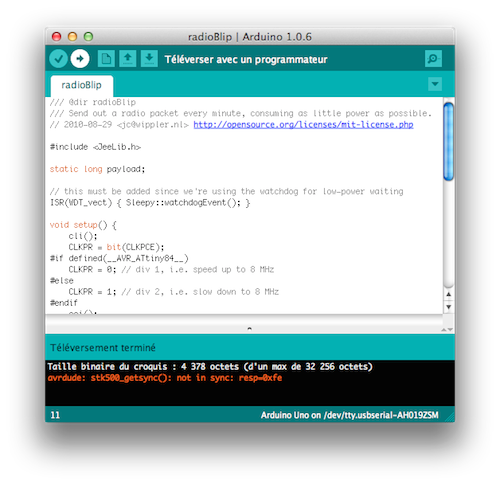Viewport: 500px width, 485px height.
Task: Open the Serial Monitor magnifier icon
Action: point(433,59)
